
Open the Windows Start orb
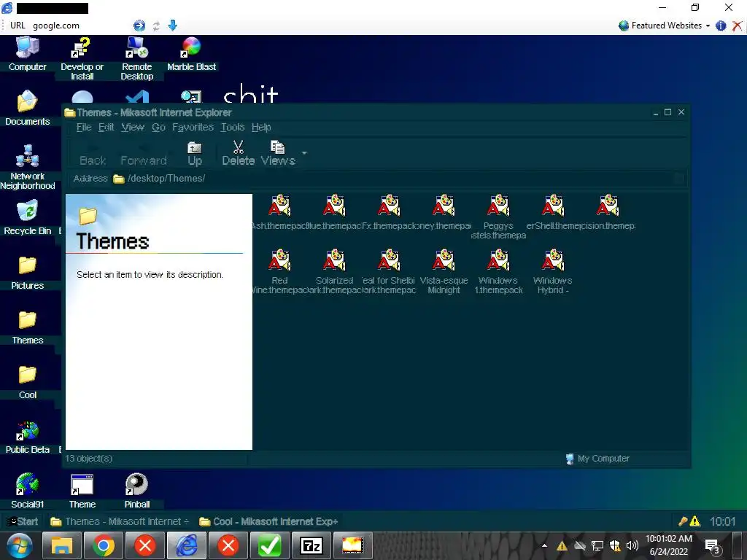(x=20, y=545)
